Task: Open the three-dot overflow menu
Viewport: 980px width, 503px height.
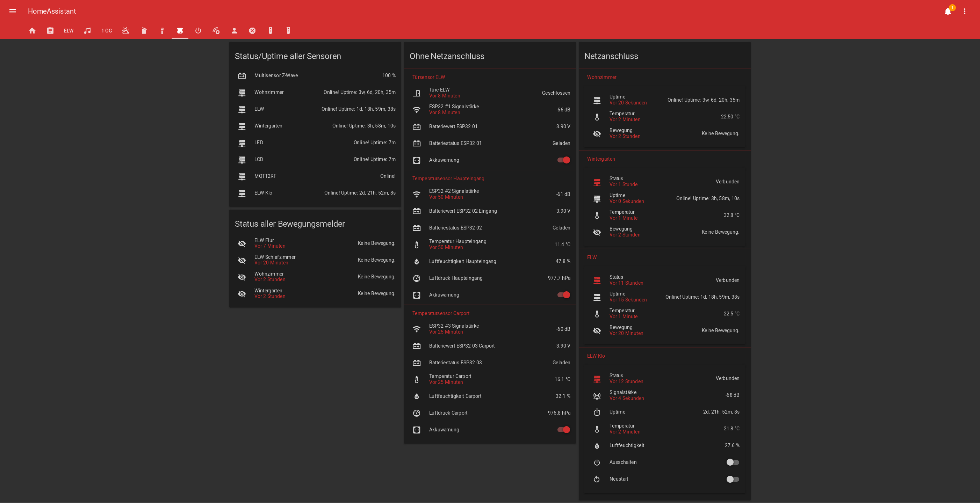Action: [x=964, y=11]
